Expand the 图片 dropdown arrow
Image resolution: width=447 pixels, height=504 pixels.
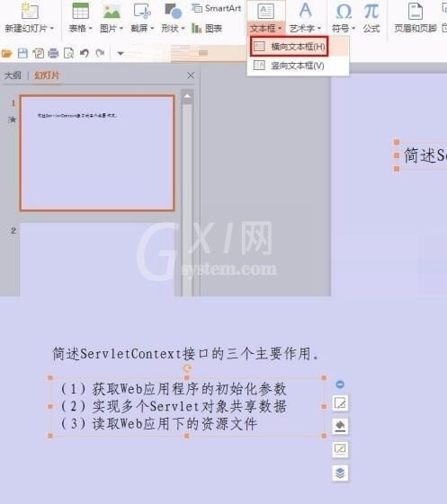121,29
